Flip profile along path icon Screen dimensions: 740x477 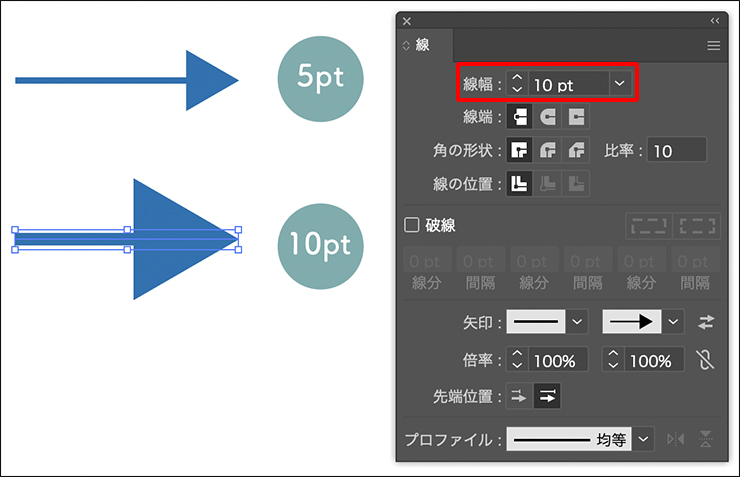click(676, 439)
